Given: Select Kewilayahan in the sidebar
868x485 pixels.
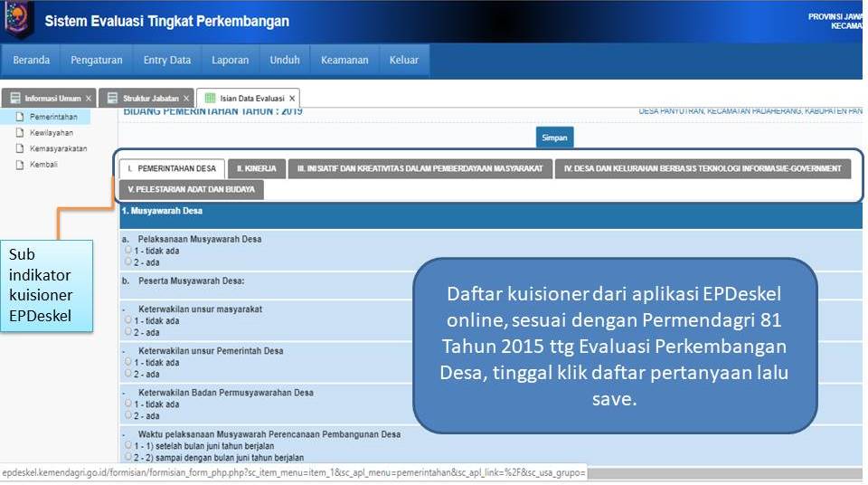Looking at the screenshot, I should coord(52,133).
